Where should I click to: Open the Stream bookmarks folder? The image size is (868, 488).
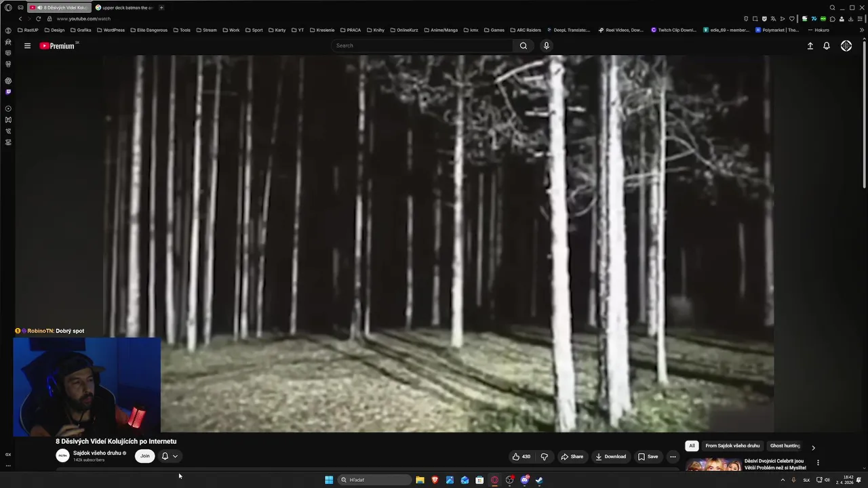(x=206, y=30)
